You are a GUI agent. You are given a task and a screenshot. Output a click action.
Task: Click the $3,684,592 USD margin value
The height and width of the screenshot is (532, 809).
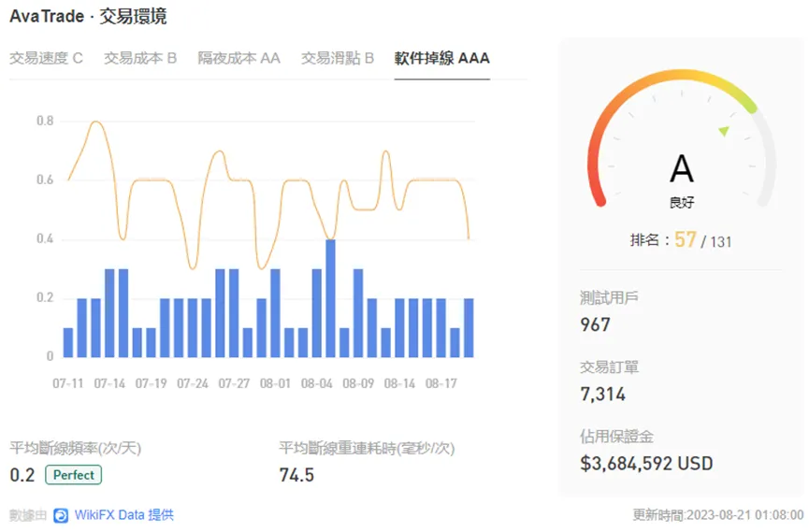646,464
